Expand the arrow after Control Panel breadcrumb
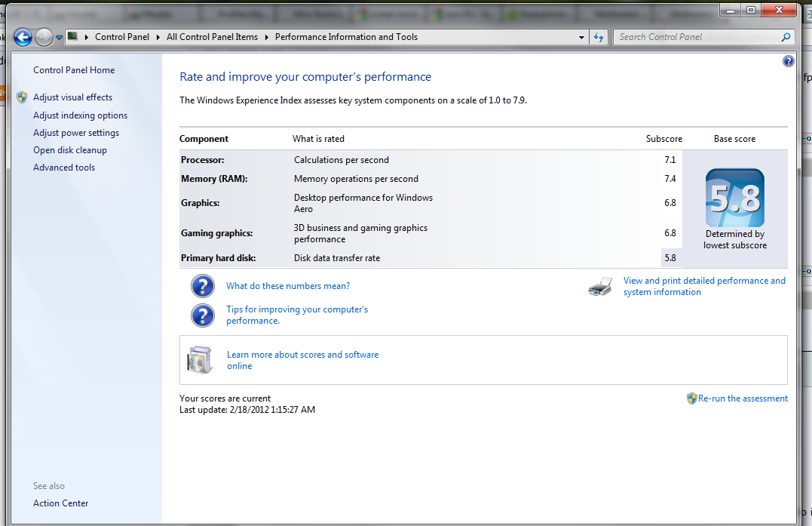Image resolution: width=812 pixels, height=526 pixels. pos(158,37)
